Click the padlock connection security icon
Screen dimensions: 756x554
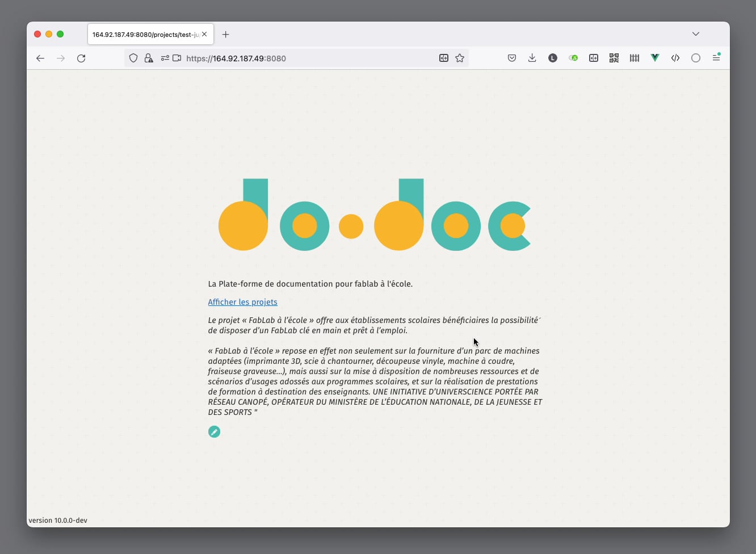[149, 58]
